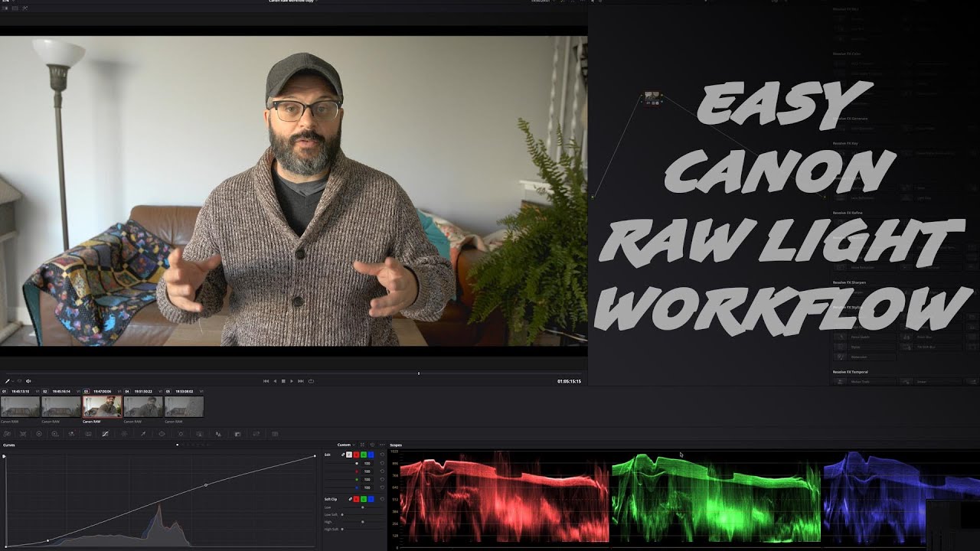Screen dimensions: 980x551
Task: Play the clip forward
Action: click(x=292, y=381)
